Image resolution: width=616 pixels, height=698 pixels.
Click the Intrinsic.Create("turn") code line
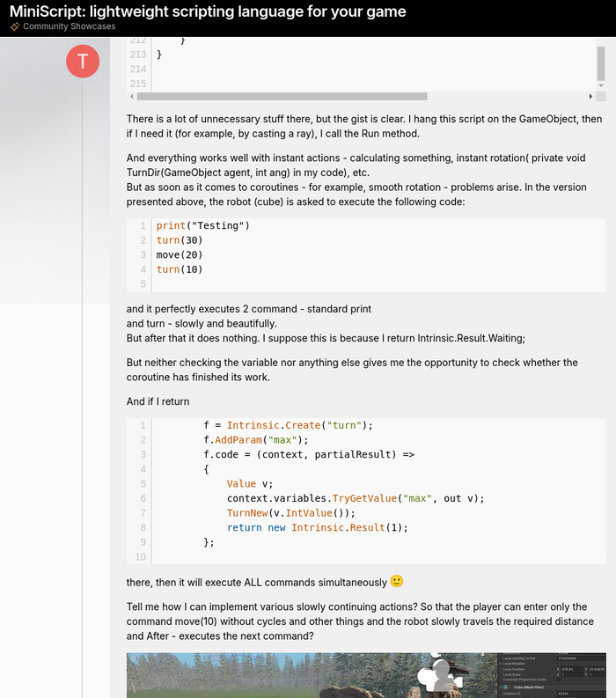(289, 425)
